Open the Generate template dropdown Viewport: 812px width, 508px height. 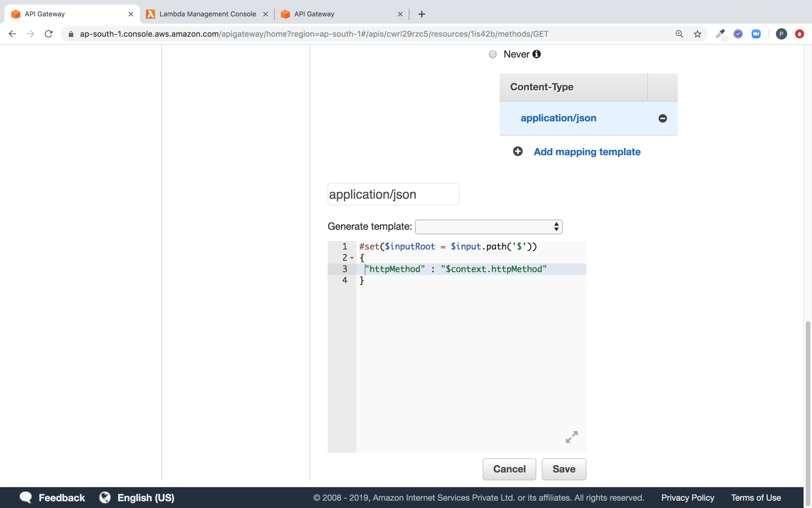[x=488, y=227]
